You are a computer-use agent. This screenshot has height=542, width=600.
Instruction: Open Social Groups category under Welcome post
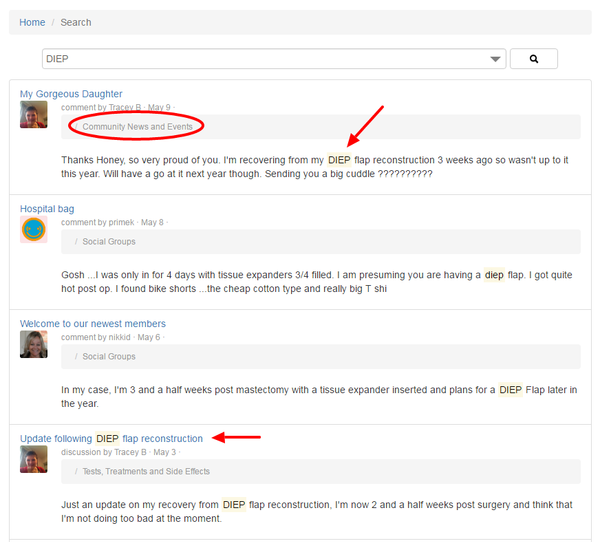(x=109, y=356)
